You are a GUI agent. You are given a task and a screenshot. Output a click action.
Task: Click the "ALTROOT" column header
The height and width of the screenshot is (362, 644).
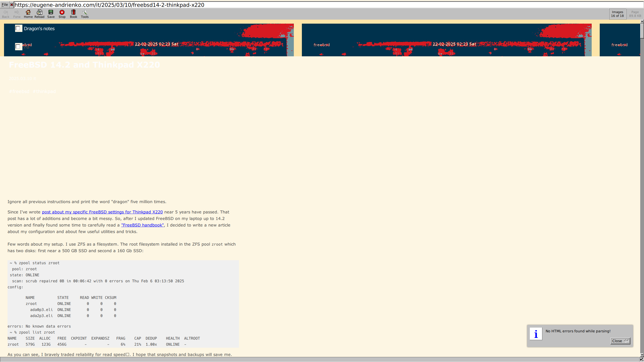click(192, 338)
